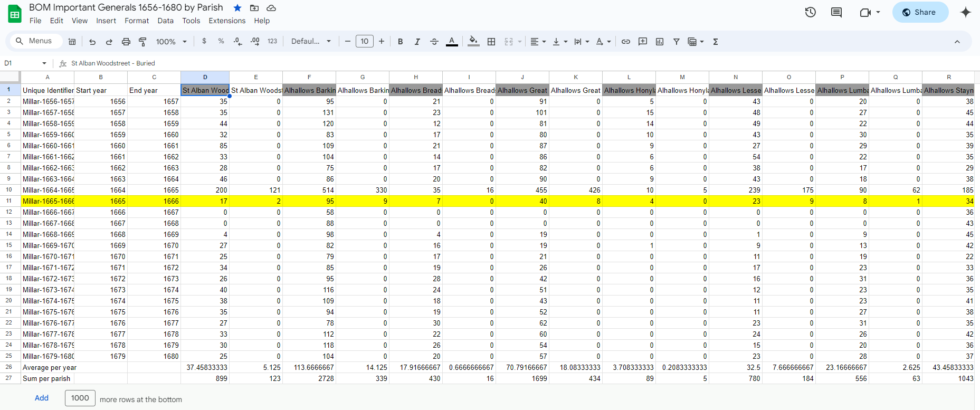
Task: Show table-format toolbar icon beside Menus
Action: pyautogui.click(x=72, y=42)
